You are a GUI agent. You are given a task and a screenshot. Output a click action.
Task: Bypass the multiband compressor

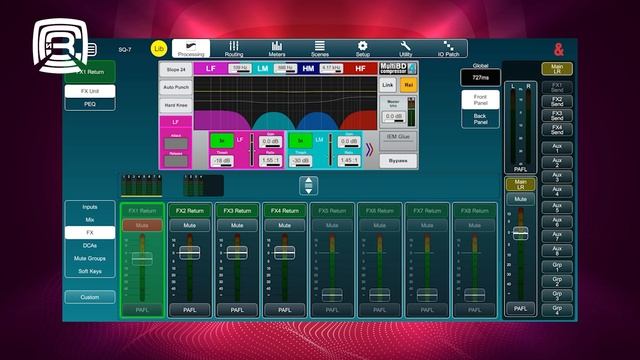coord(398,161)
